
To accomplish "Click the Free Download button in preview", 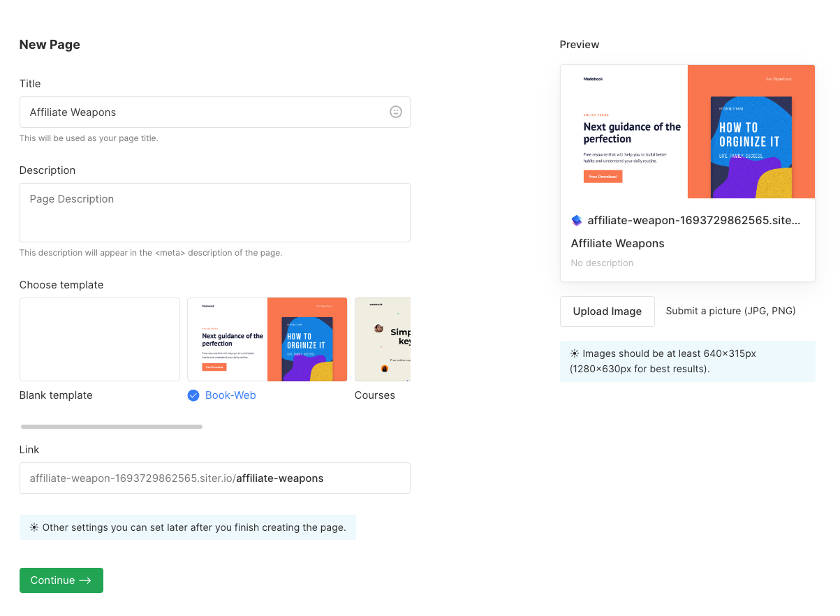I will click(x=603, y=177).
